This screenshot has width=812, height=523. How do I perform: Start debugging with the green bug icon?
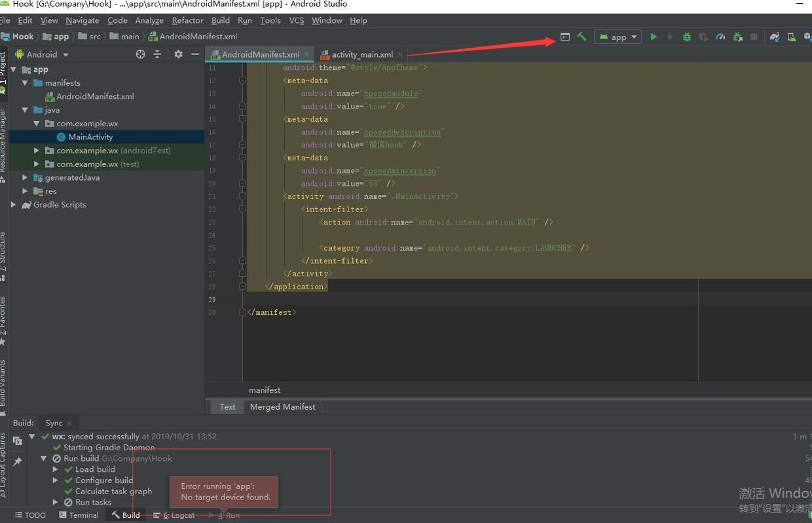[686, 37]
